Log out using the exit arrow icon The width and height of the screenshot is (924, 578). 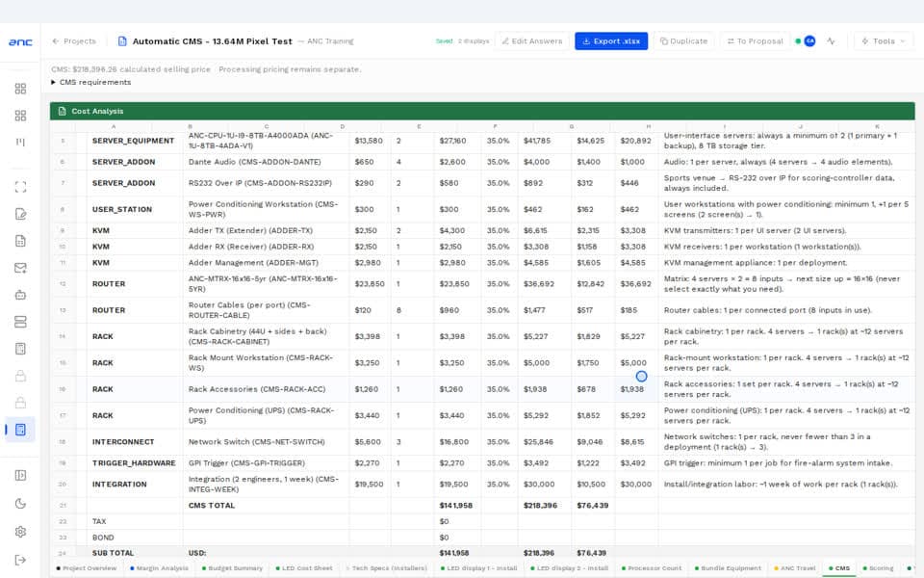(x=20, y=560)
